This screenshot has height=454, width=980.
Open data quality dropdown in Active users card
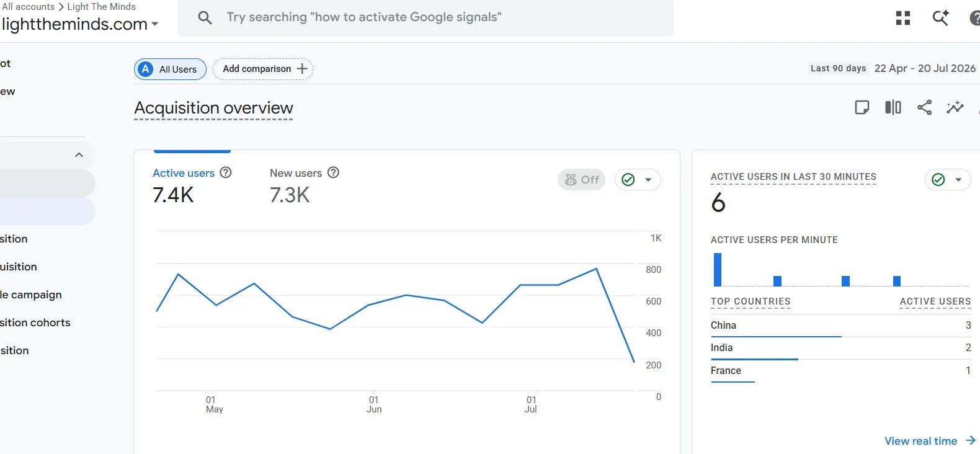[638, 180]
